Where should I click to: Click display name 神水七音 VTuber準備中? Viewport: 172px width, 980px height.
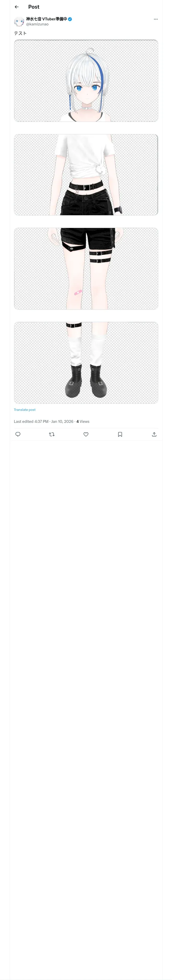pyautogui.click(x=47, y=19)
